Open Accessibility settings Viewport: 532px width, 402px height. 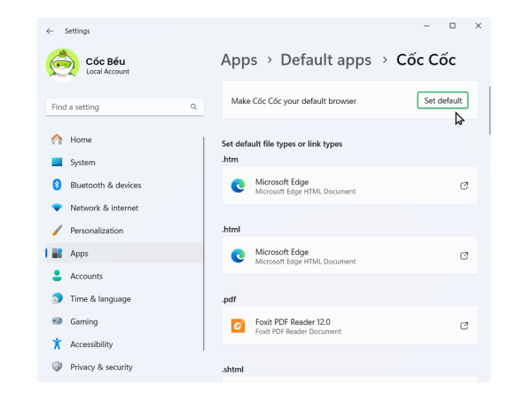coord(124,344)
